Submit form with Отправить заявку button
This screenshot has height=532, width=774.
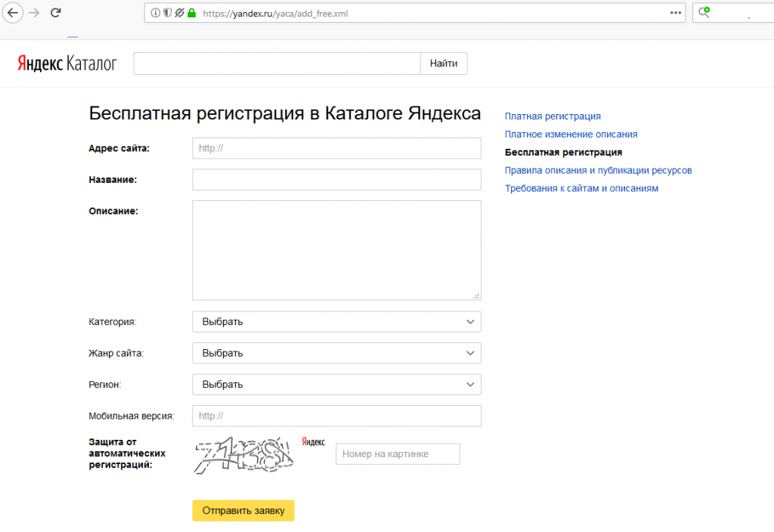click(x=243, y=511)
